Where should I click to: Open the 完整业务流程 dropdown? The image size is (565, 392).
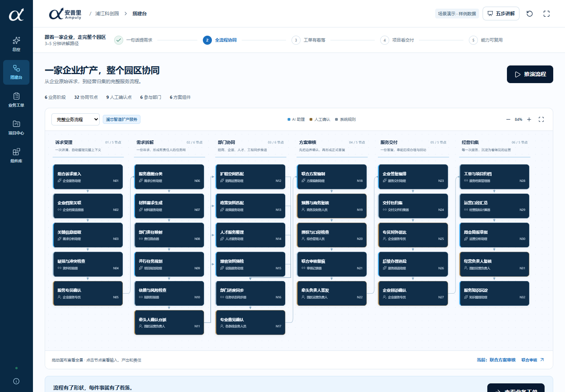tap(75, 120)
